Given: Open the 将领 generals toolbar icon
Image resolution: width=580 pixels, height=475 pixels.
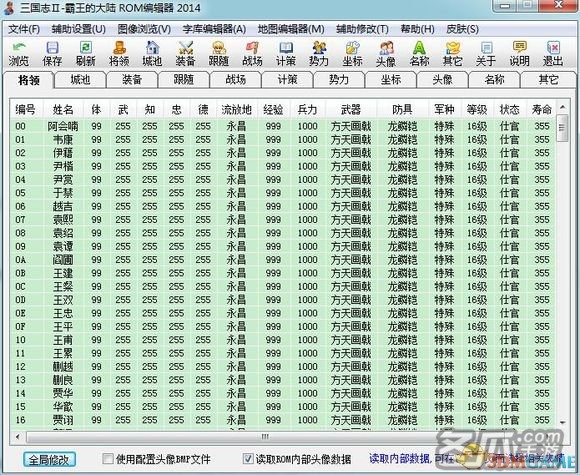Looking at the screenshot, I should point(119,54).
